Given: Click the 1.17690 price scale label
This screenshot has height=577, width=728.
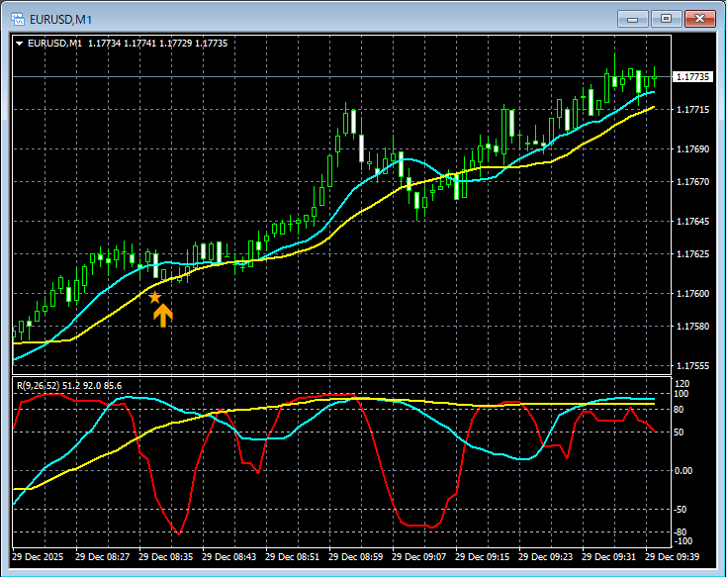Looking at the screenshot, I should pos(692,149).
